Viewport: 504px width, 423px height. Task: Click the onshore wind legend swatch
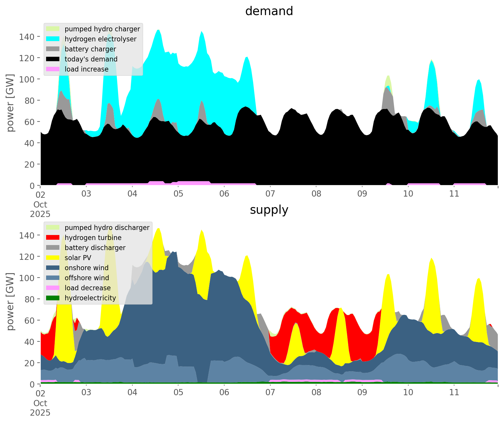pos(53,268)
